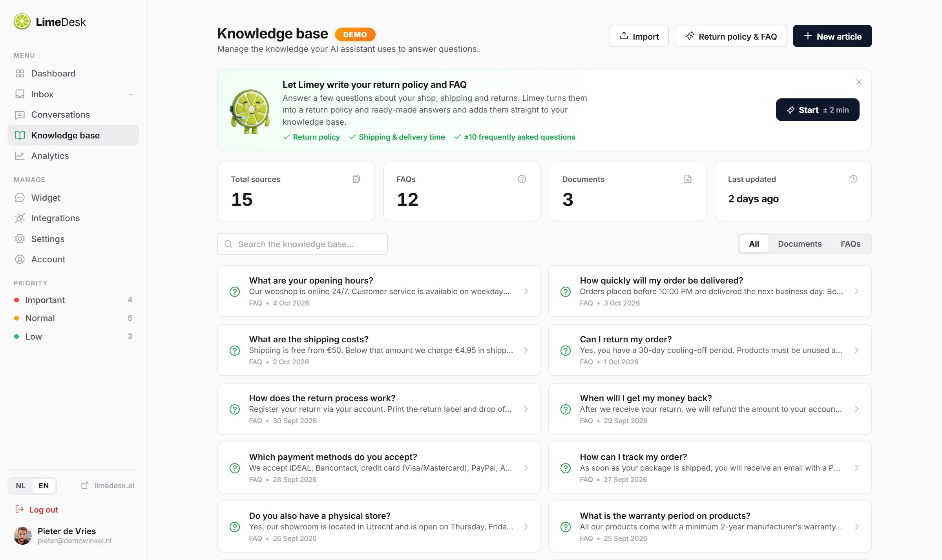The height and width of the screenshot is (560, 942).
Task: Open the Account user icon
Action: (x=20, y=259)
